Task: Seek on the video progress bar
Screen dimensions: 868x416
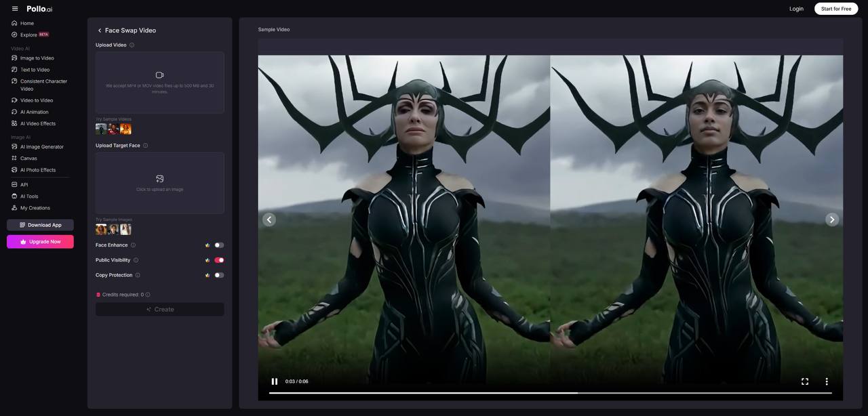Action: 551,393
